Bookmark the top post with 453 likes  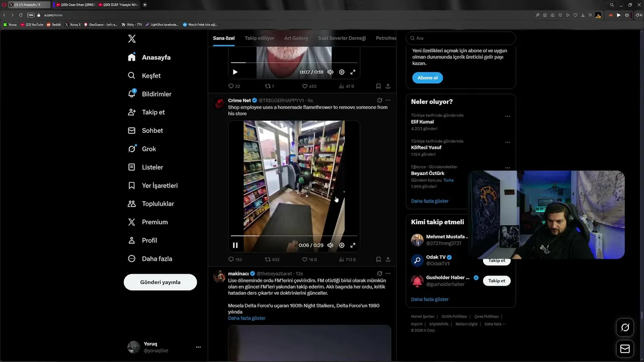(378, 86)
